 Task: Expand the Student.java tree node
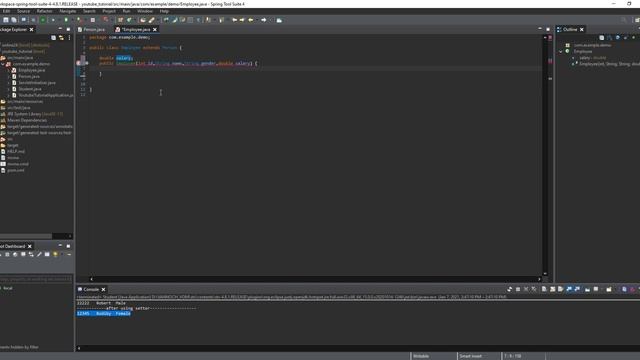pos(9,89)
